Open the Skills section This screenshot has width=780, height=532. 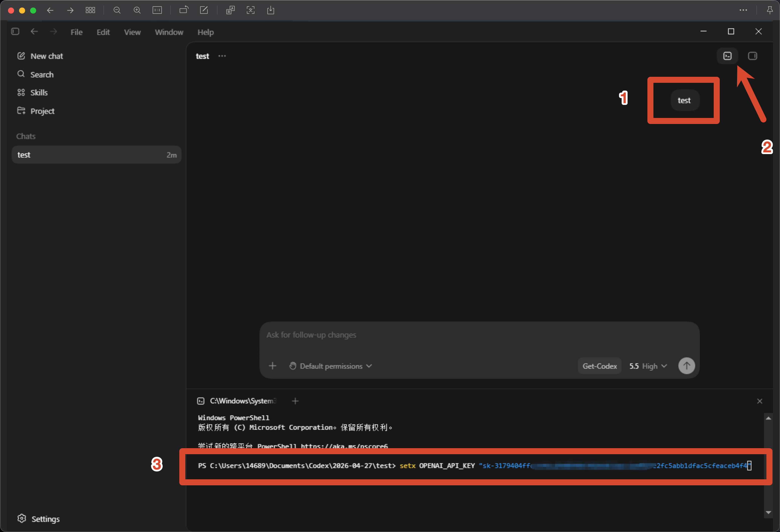tap(33, 93)
